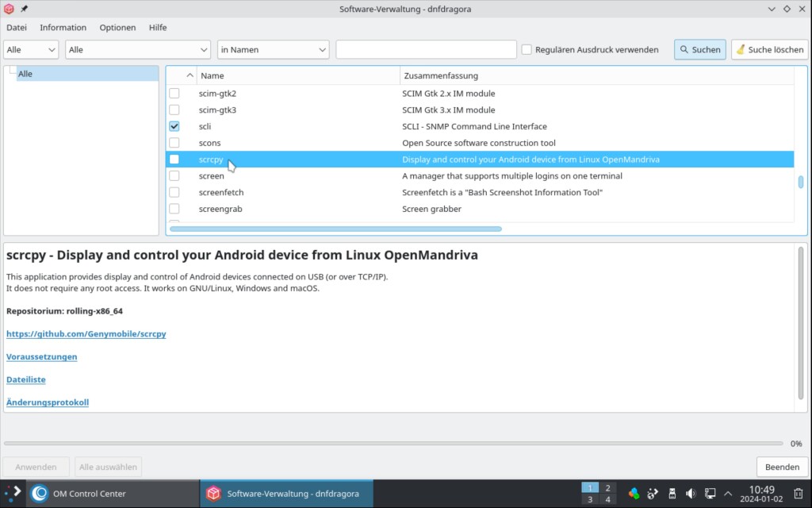Image resolution: width=812 pixels, height=508 pixels.
Task: Open the clock showing 10:49
Action: tap(762, 494)
